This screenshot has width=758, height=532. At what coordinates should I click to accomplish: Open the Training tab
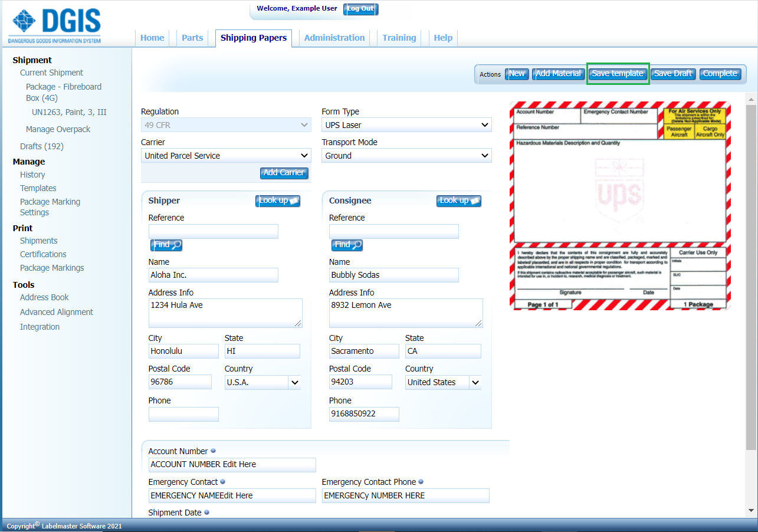(399, 37)
